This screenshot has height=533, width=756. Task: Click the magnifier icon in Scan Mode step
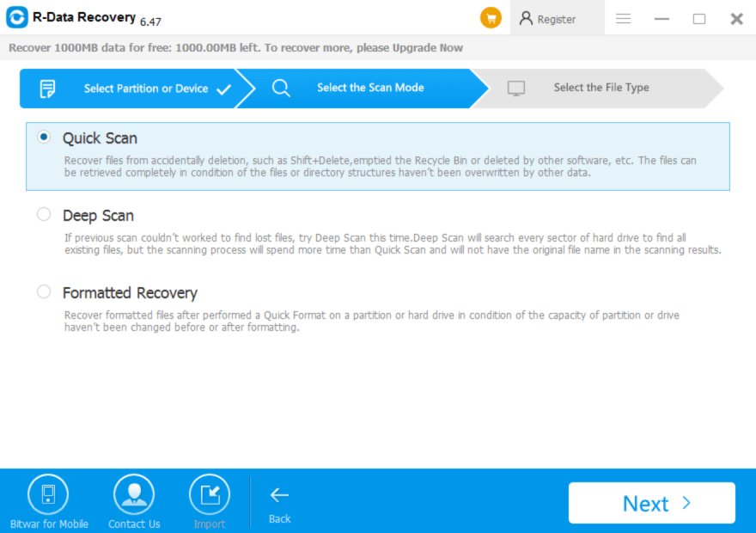(x=281, y=89)
